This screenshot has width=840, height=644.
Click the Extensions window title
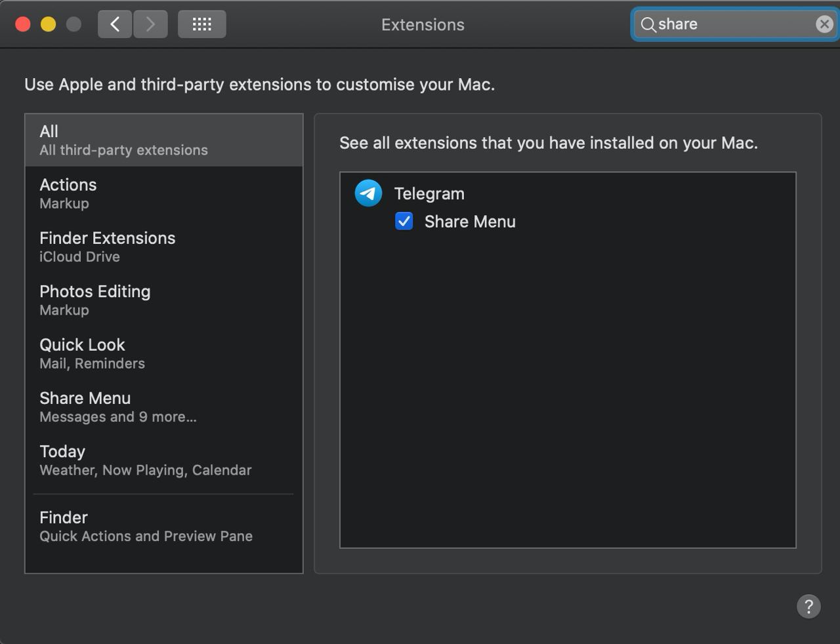pyautogui.click(x=423, y=24)
